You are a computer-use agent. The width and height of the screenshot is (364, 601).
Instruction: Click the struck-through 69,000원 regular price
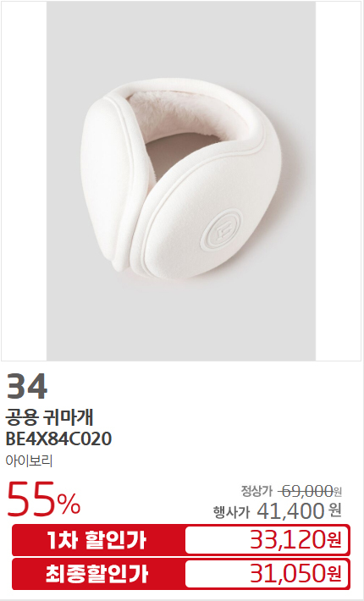[x=310, y=491]
